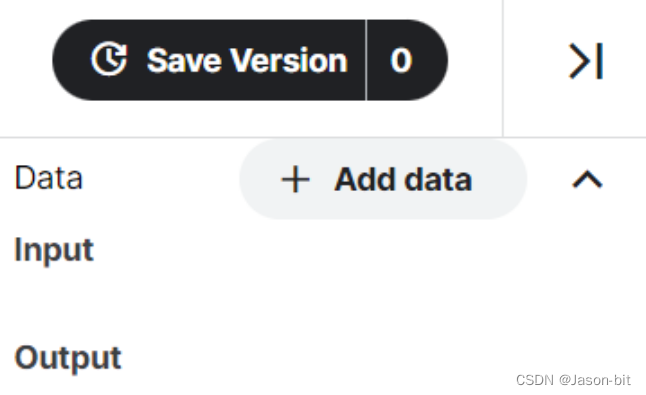Image resolution: width=646 pixels, height=395 pixels.
Task: Select the Input heading in Data panel
Action: [x=54, y=250]
